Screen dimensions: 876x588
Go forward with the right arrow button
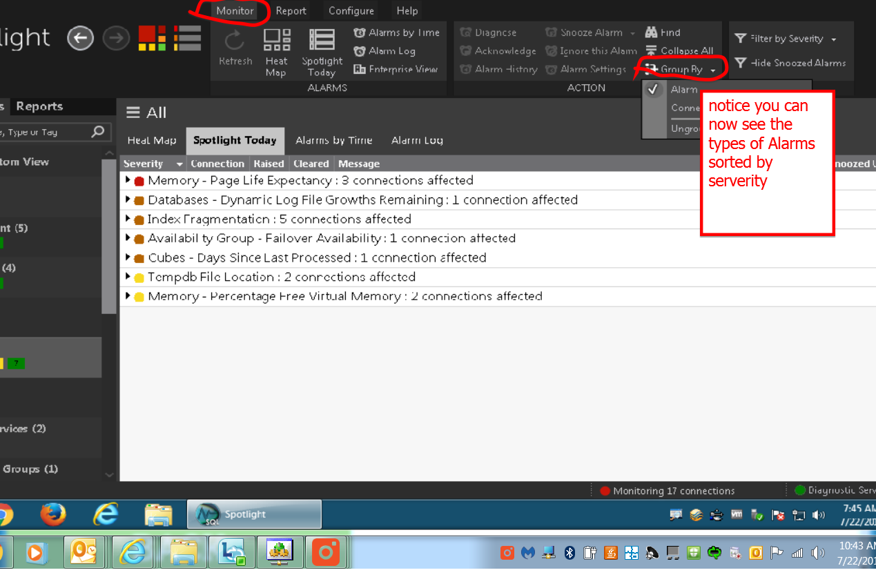coord(116,38)
